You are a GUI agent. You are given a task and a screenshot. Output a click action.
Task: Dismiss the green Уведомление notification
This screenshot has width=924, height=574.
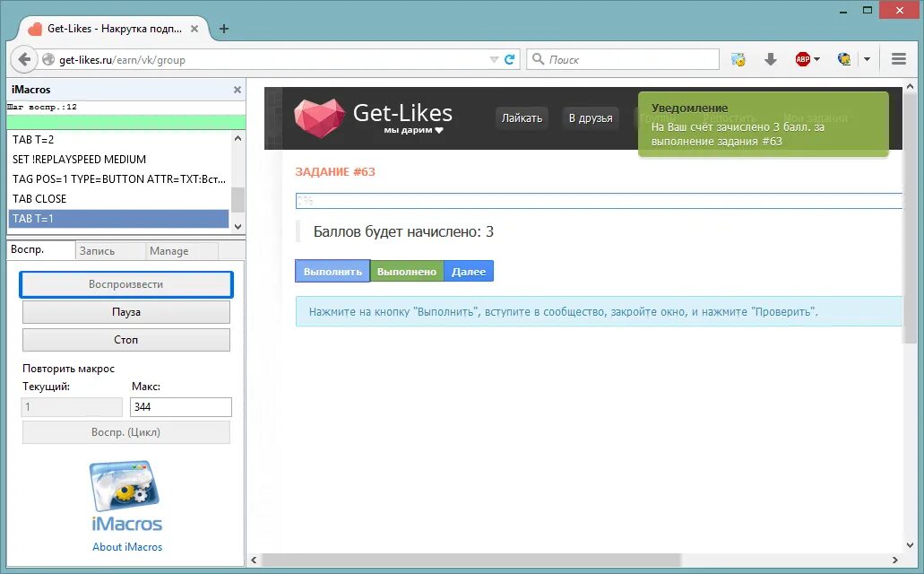763,124
